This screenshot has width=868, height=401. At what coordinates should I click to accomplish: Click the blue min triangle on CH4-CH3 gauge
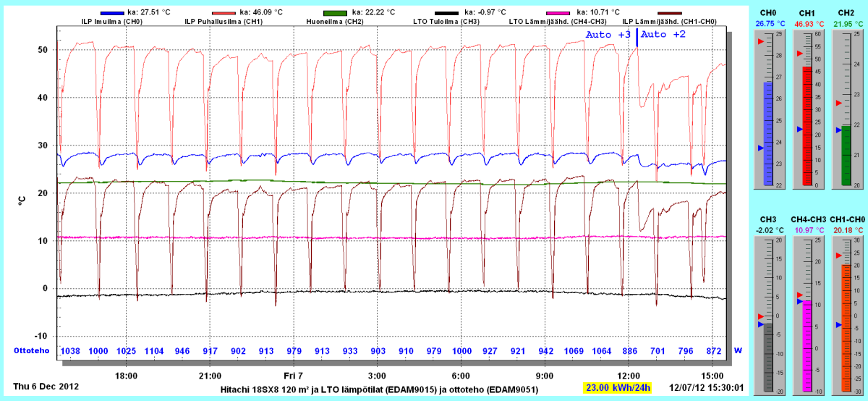click(799, 301)
